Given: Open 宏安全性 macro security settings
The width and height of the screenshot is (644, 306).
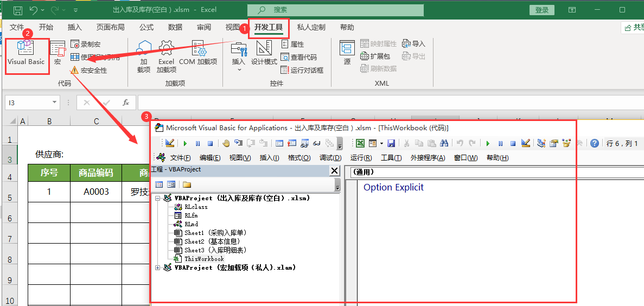Looking at the screenshot, I should click(x=89, y=70).
